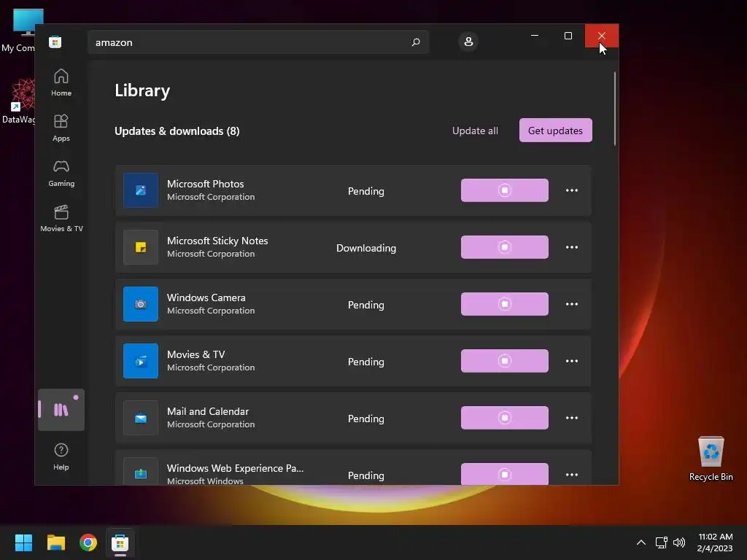Open the clock and date in taskbar
This screenshot has width=747, height=560.
click(x=715, y=542)
